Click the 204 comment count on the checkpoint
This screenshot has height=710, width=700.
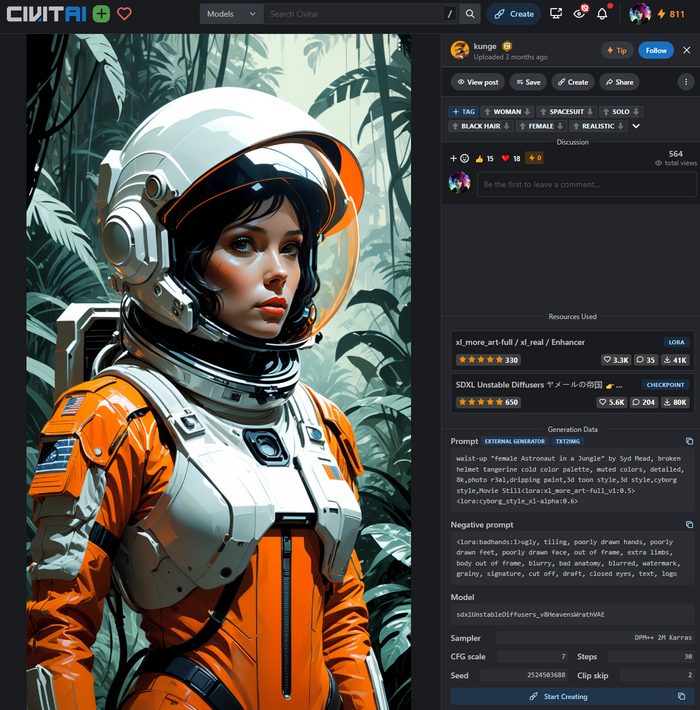click(x=643, y=402)
